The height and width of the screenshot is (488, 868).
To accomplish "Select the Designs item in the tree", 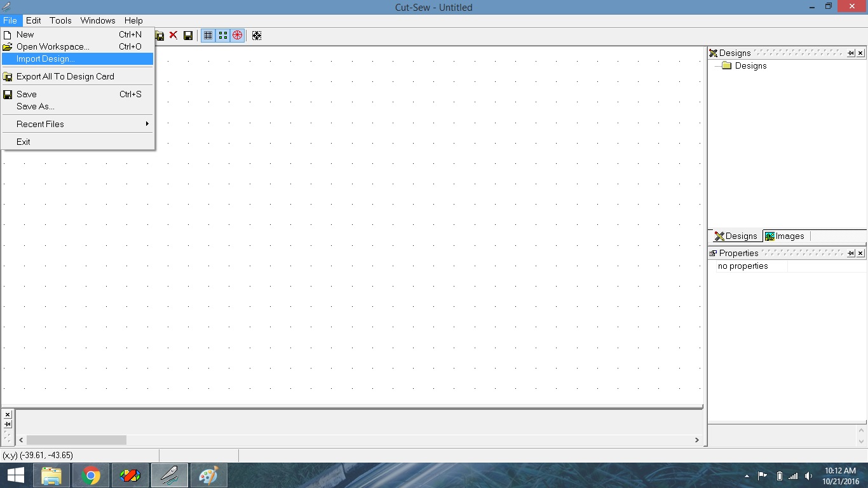I will coord(751,65).
